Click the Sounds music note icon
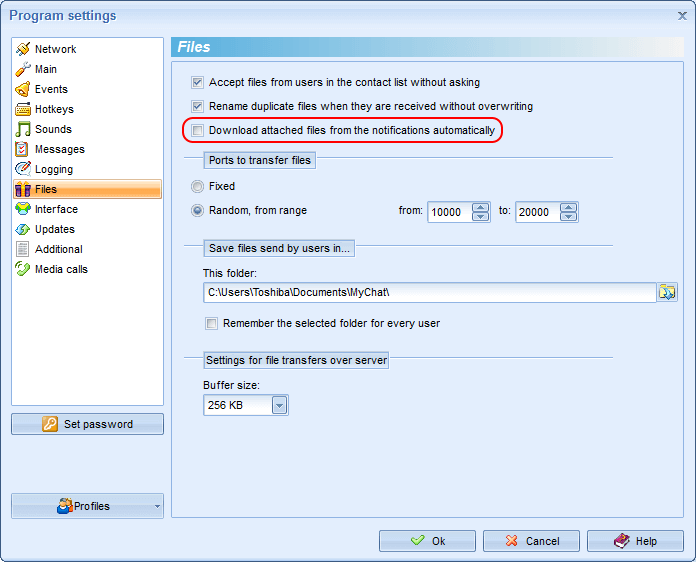Screen dimensions: 696x562 [x=23, y=129]
